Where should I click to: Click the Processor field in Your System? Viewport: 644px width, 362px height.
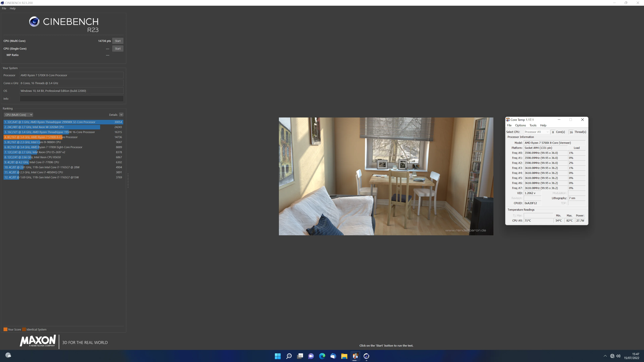71,75
